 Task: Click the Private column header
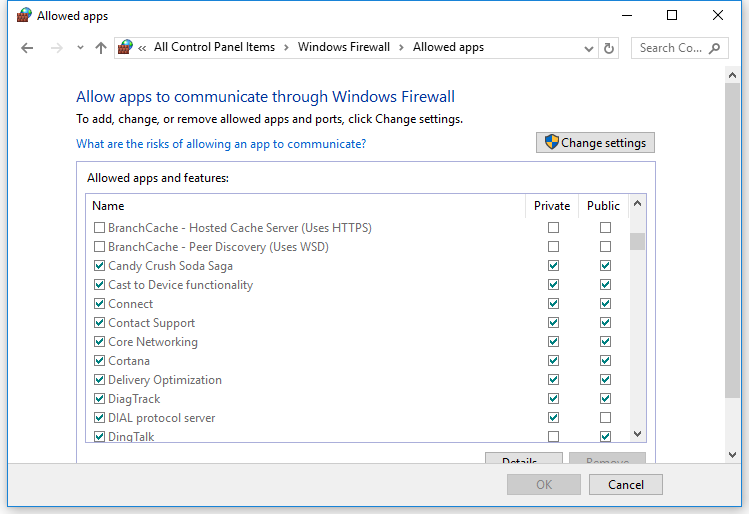[552, 206]
